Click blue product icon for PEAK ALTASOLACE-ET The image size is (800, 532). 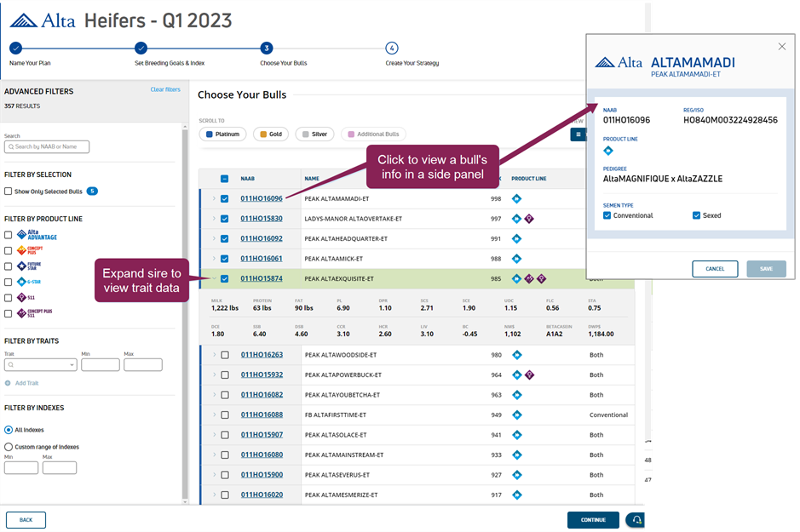517,435
